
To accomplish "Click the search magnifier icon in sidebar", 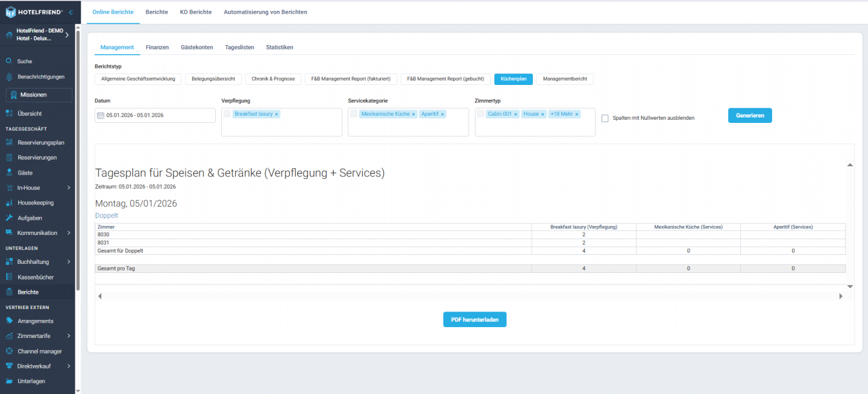I will (x=9, y=61).
